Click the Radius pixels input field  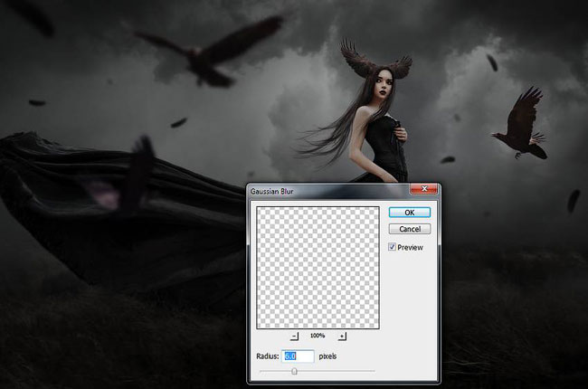298,356
